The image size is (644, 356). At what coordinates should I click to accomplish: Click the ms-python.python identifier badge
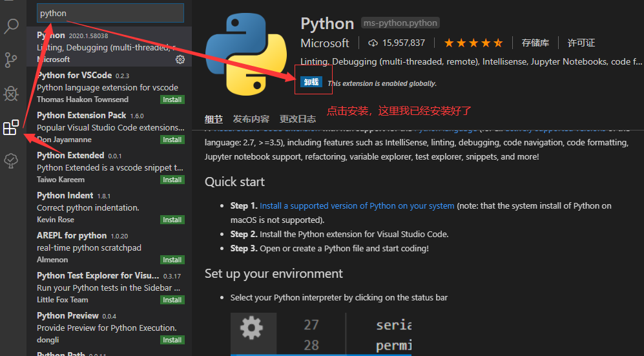[x=400, y=23]
